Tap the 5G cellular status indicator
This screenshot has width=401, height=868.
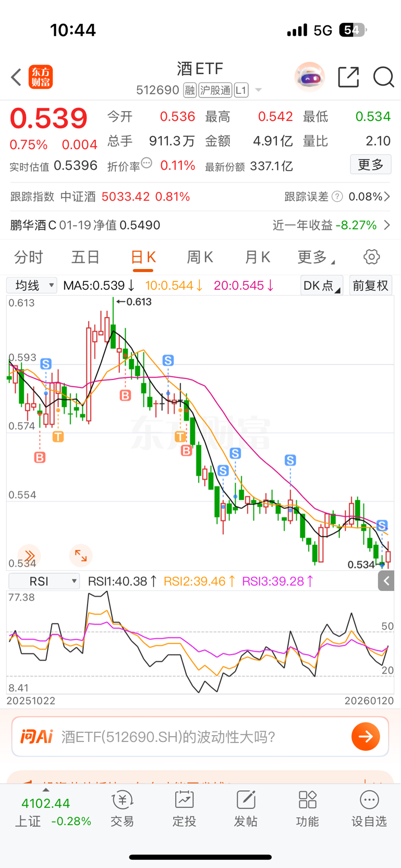pos(323,30)
